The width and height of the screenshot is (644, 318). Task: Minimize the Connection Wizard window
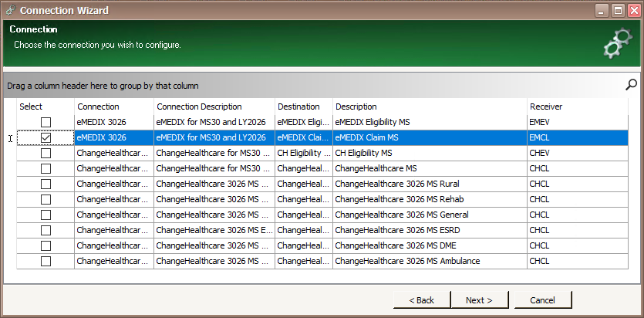[x=602, y=10]
